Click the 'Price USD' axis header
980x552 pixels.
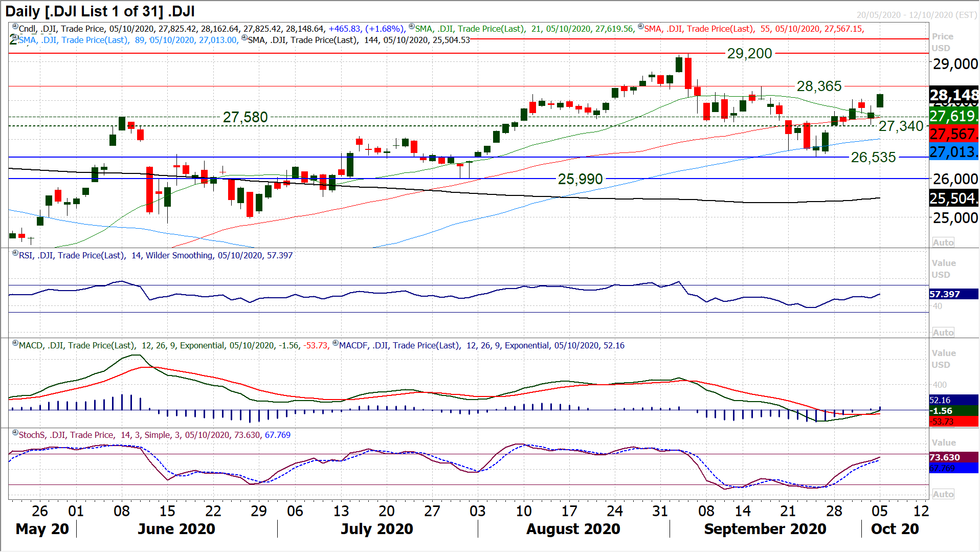tap(942, 42)
